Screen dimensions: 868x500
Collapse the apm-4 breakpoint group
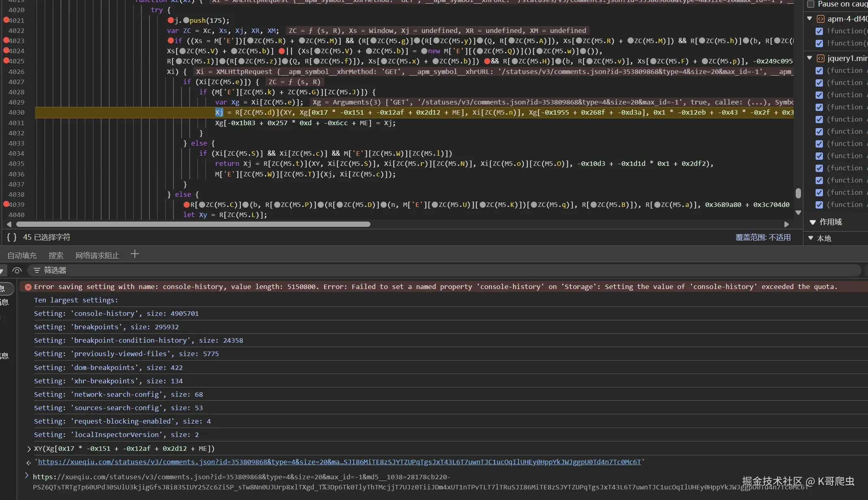click(x=810, y=18)
